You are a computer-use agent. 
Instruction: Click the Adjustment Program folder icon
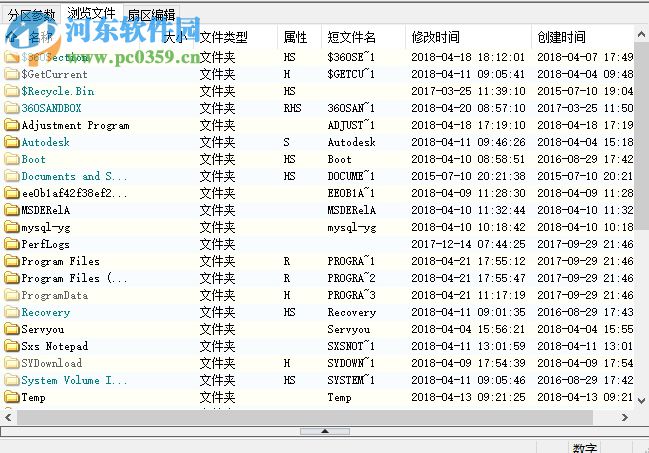click(12, 125)
